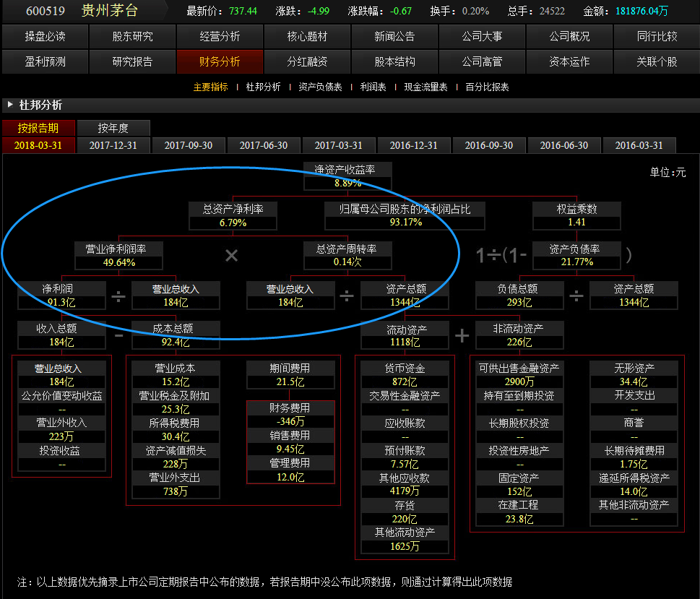700x599 pixels.
Task: Jump to 杜邦分析 sub-link
Action: pyautogui.click(x=264, y=87)
